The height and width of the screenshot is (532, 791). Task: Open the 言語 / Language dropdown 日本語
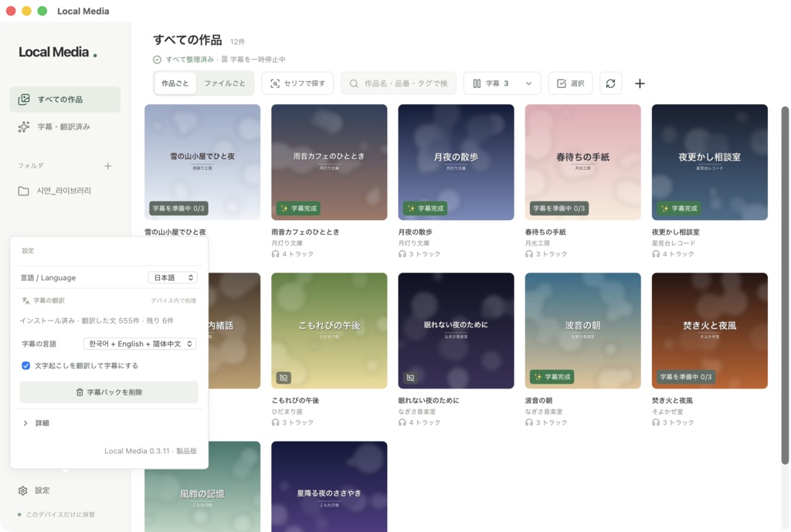(x=173, y=278)
